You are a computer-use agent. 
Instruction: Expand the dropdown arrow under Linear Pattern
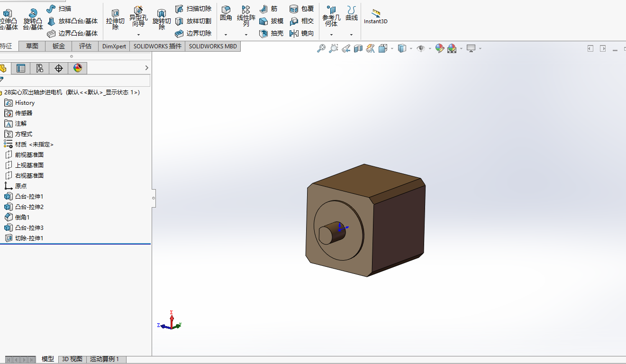246,35
